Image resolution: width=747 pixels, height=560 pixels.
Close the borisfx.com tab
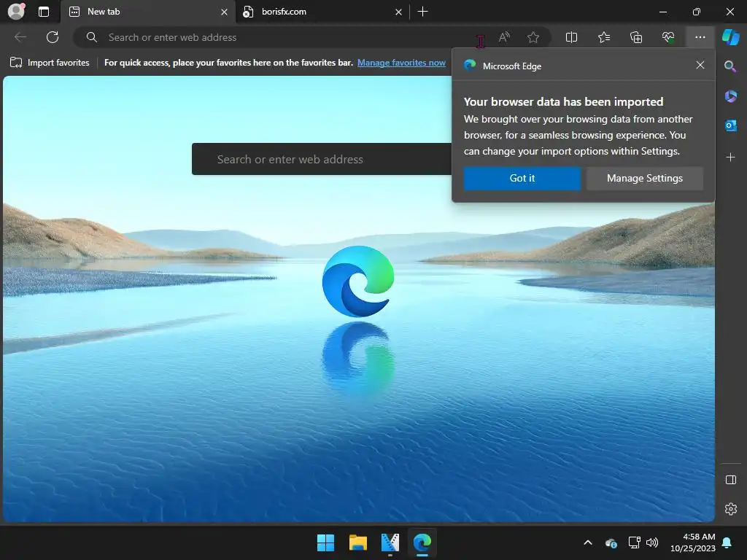[x=398, y=12]
